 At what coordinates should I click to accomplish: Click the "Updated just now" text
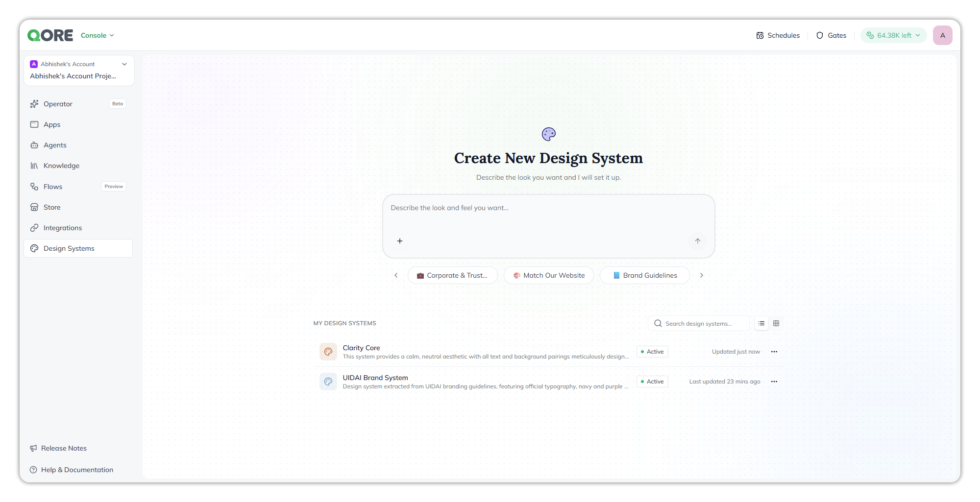tap(736, 352)
